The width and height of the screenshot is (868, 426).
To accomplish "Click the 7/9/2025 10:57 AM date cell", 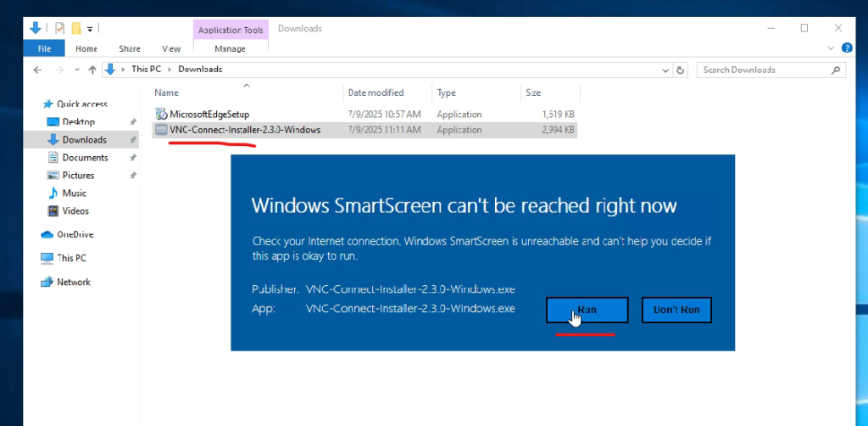I will [x=385, y=114].
